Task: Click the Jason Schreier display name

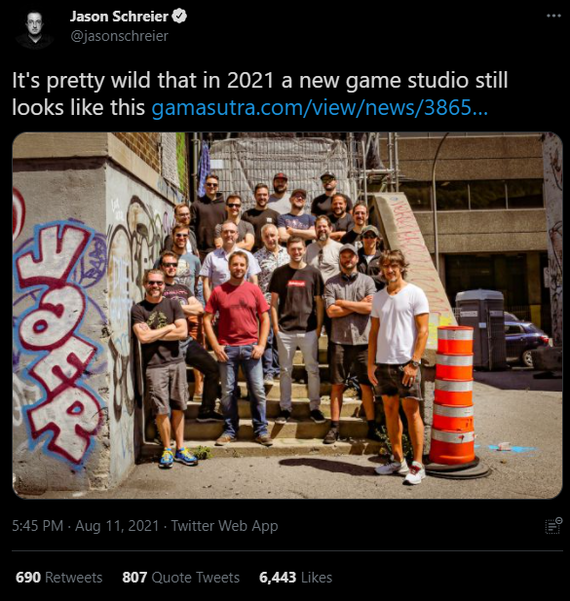Action: (119, 16)
